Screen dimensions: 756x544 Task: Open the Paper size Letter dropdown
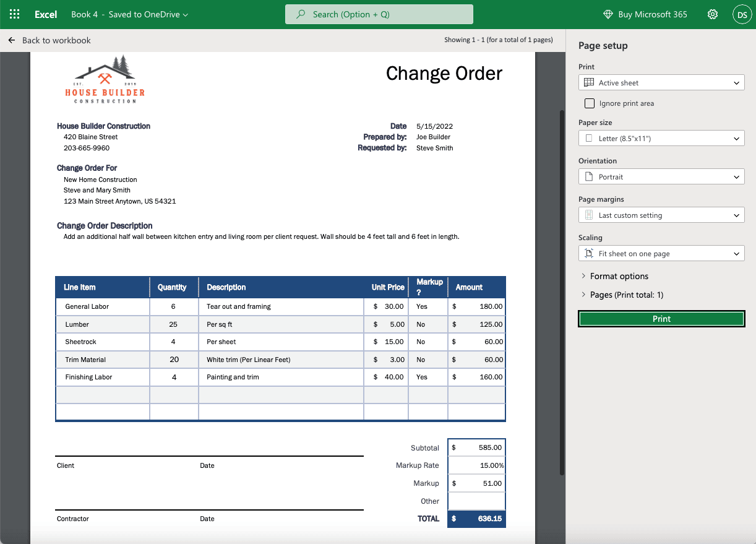(661, 139)
